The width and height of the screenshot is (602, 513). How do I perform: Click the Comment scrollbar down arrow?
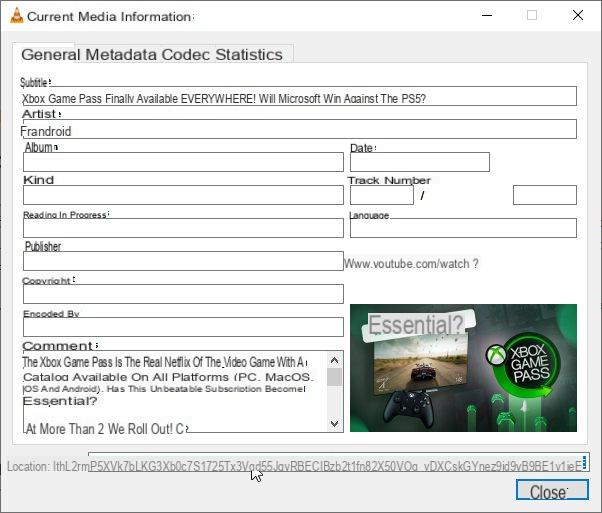click(334, 424)
